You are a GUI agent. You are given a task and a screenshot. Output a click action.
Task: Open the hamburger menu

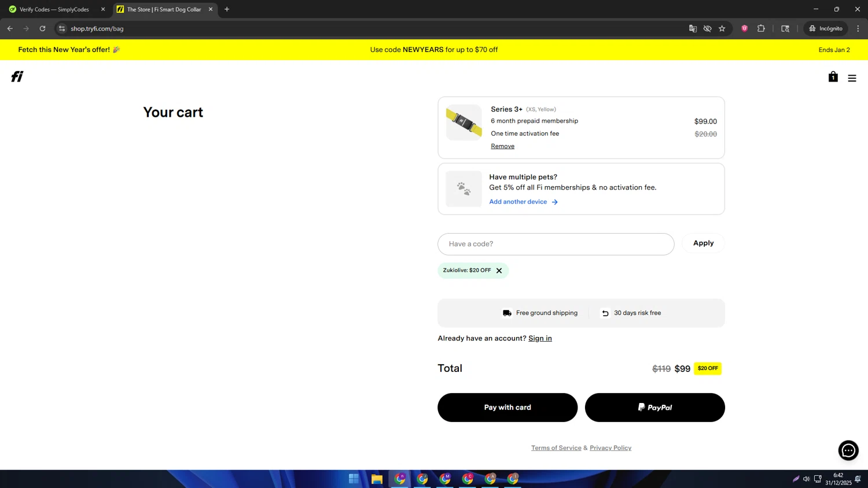(852, 78)
